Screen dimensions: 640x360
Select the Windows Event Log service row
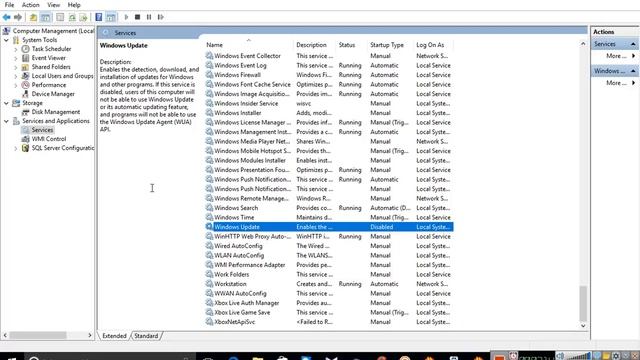pos(329,65)
